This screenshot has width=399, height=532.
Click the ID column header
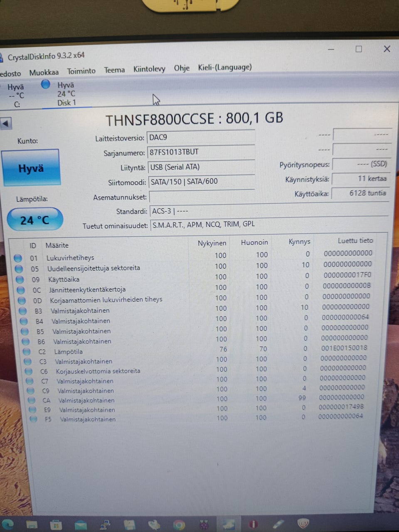[33, 246]
